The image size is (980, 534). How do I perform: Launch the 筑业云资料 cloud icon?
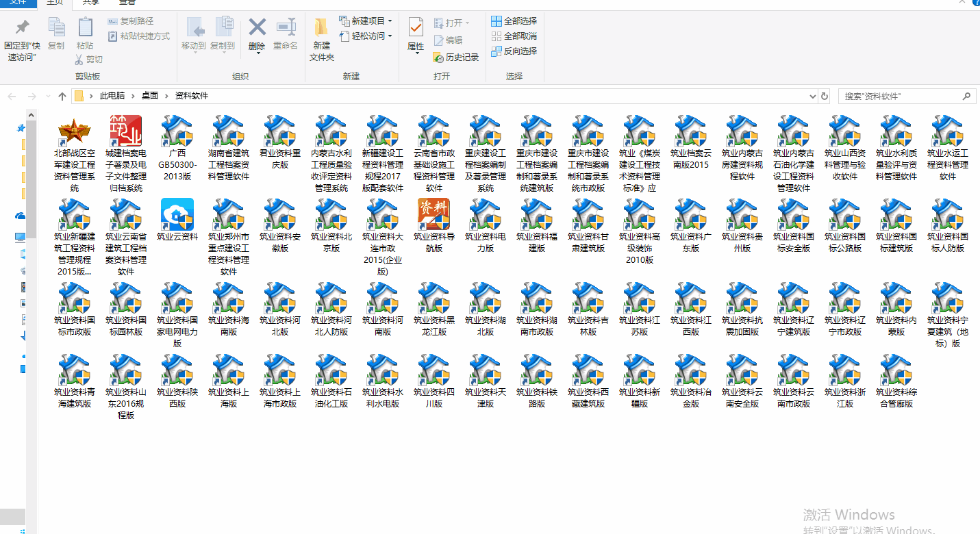177,215
